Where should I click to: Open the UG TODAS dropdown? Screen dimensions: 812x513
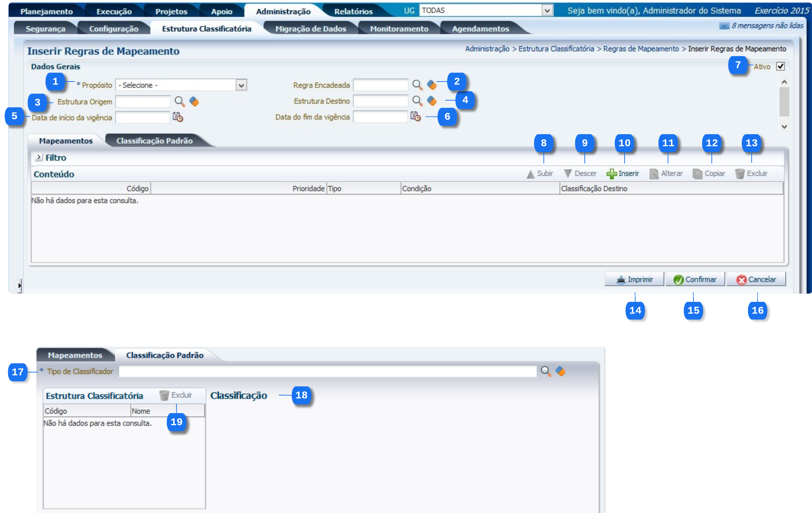[547, 11]
